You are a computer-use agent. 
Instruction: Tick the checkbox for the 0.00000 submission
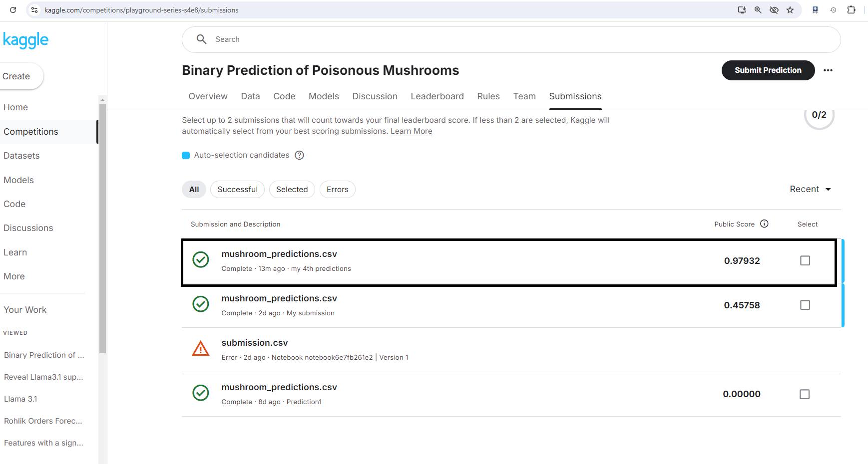click(804, 394)
